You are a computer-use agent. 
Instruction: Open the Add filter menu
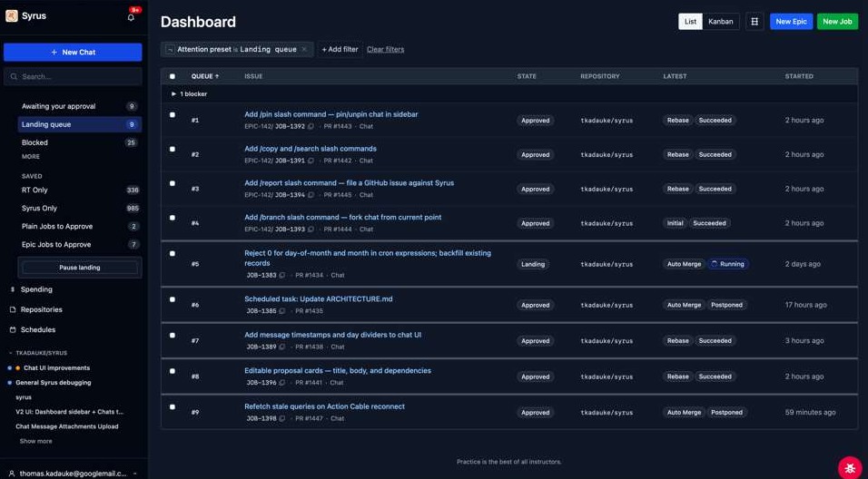pos(340,49)
